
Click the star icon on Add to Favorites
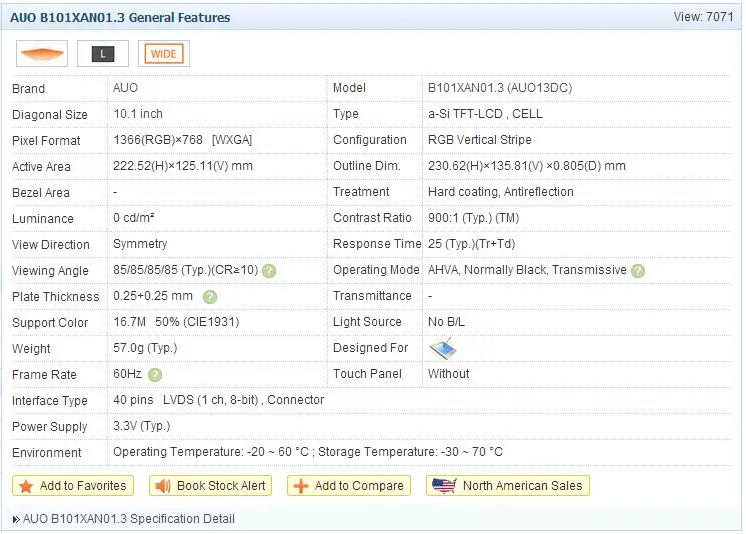tap(26, 486)
